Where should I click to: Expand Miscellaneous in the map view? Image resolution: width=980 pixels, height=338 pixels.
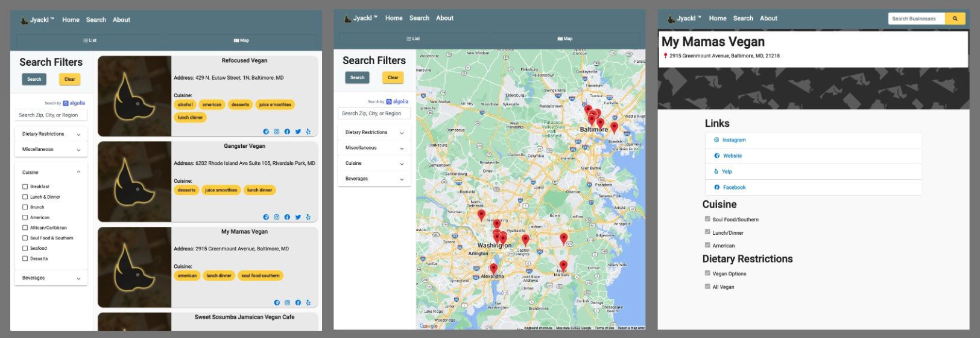click(375, 147)
